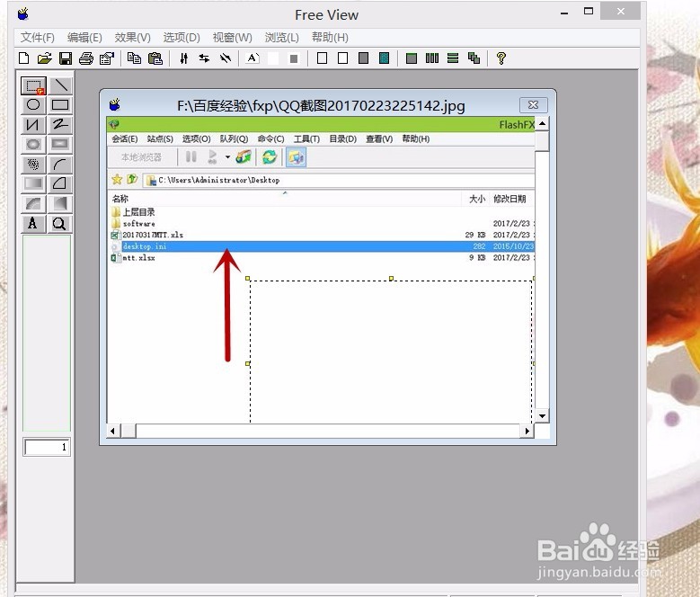Image resolution: width=700 pixels, height=597 pixels.
Task: Click the Help question mark icon
Action: [x=501, y=58]
